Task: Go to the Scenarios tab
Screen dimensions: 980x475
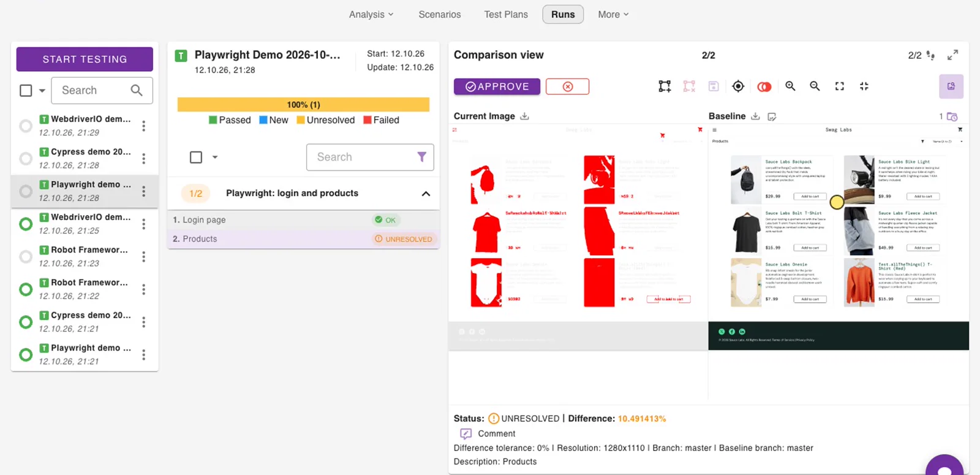Action: (x=440, y=14)
